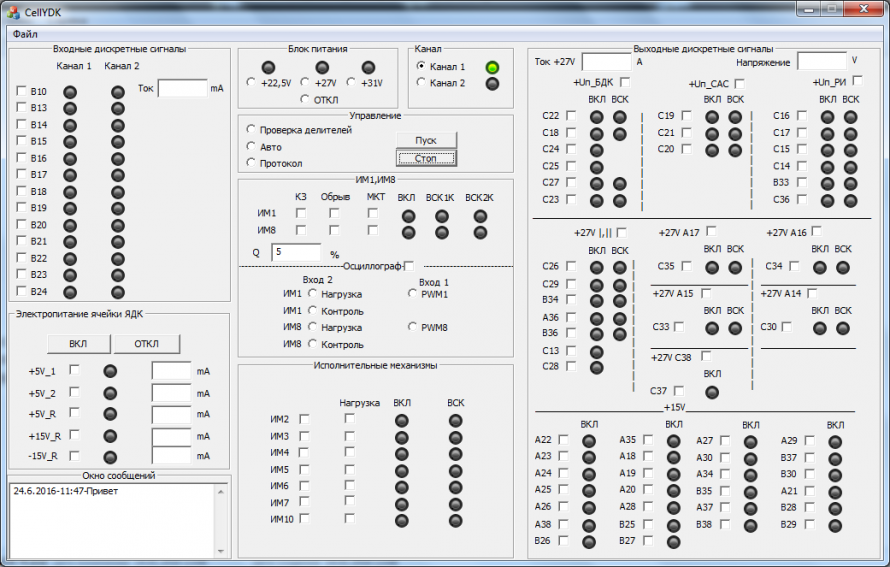Click the LED indicator next to A22
The height and width of the screenshot is (567, 890).
pos(589,441)
